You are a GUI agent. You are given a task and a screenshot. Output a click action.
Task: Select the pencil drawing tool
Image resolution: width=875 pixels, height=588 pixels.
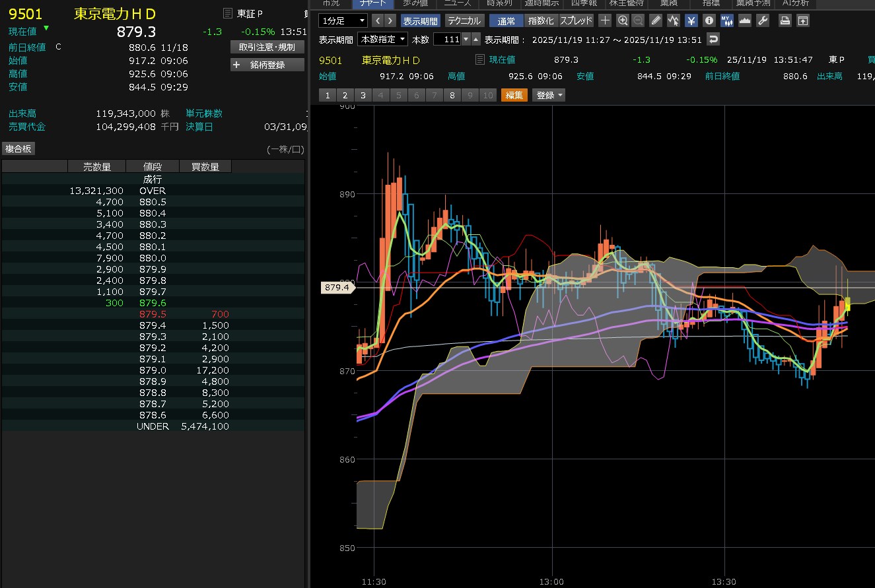[x=656, y=20]
